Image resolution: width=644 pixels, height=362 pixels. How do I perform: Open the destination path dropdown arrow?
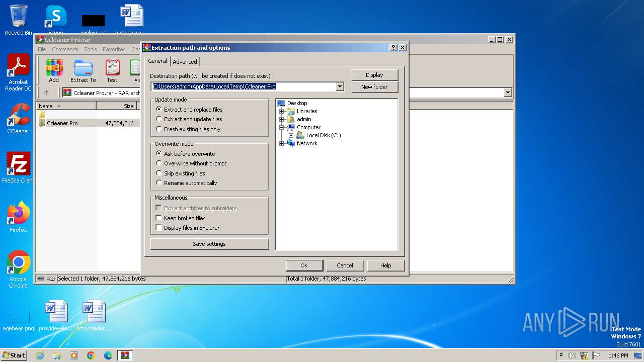pyautogui.click(x=340, y=86)
